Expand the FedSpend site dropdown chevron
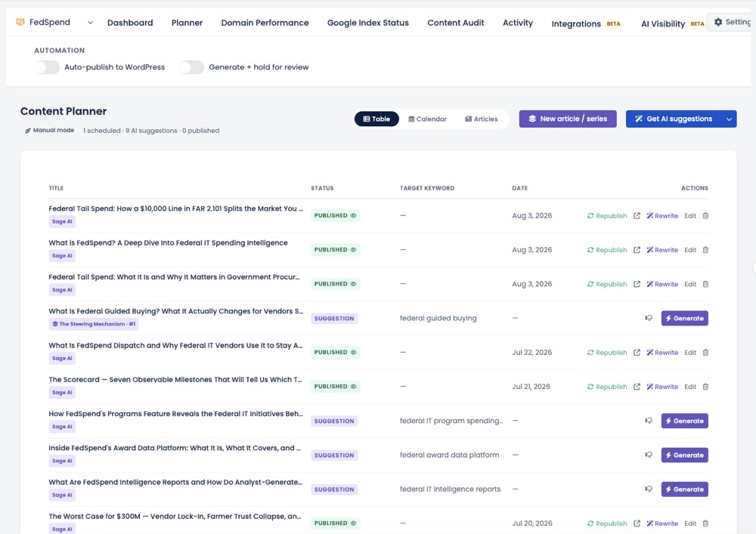 [90, 23]
